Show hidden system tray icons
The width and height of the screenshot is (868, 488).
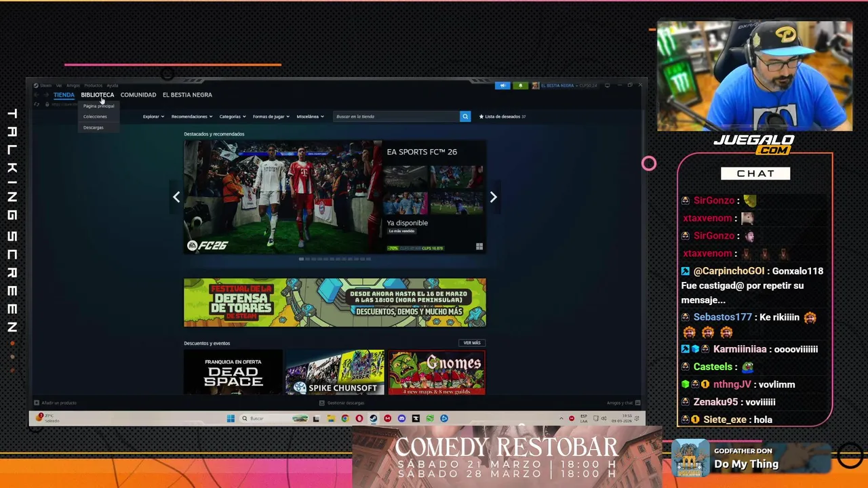click(561, 418)
